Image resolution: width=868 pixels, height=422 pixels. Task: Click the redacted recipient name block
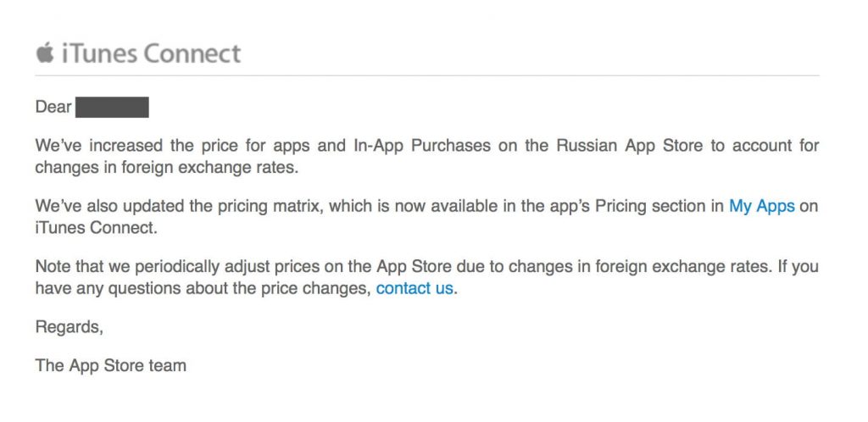(x=112, y=108)
